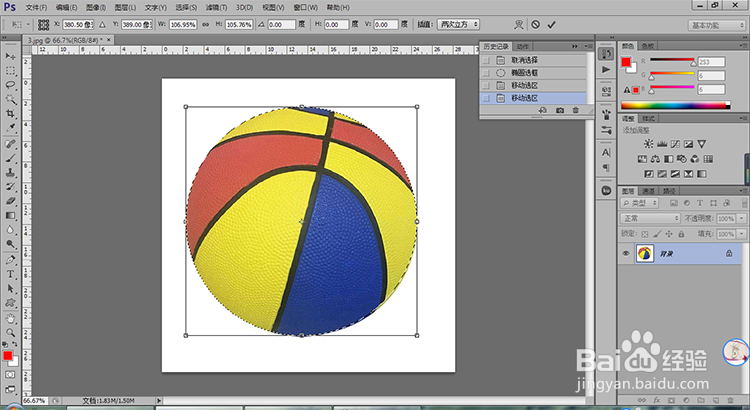
Task: Select 椭圆选框 history state
Action: coord(533,73)
